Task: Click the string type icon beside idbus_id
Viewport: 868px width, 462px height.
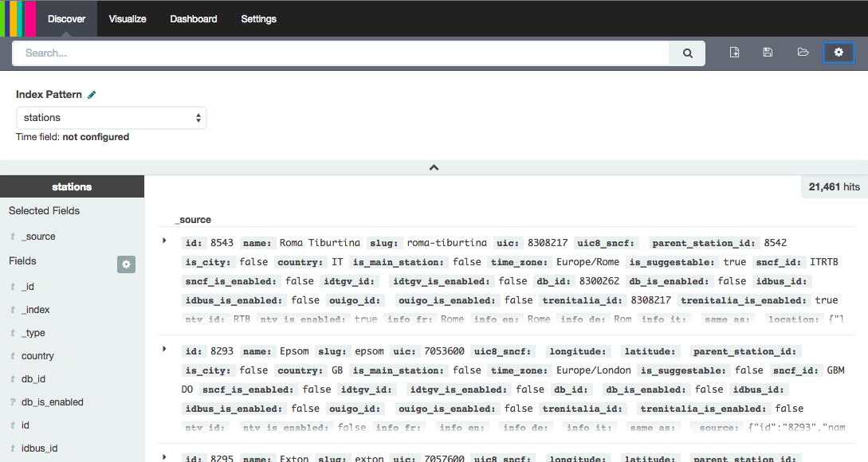Action: (13, 448)
